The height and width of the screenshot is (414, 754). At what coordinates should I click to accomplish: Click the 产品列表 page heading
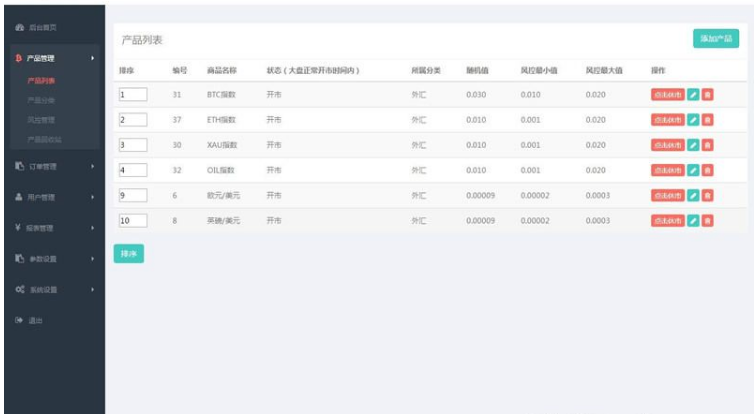142,40
